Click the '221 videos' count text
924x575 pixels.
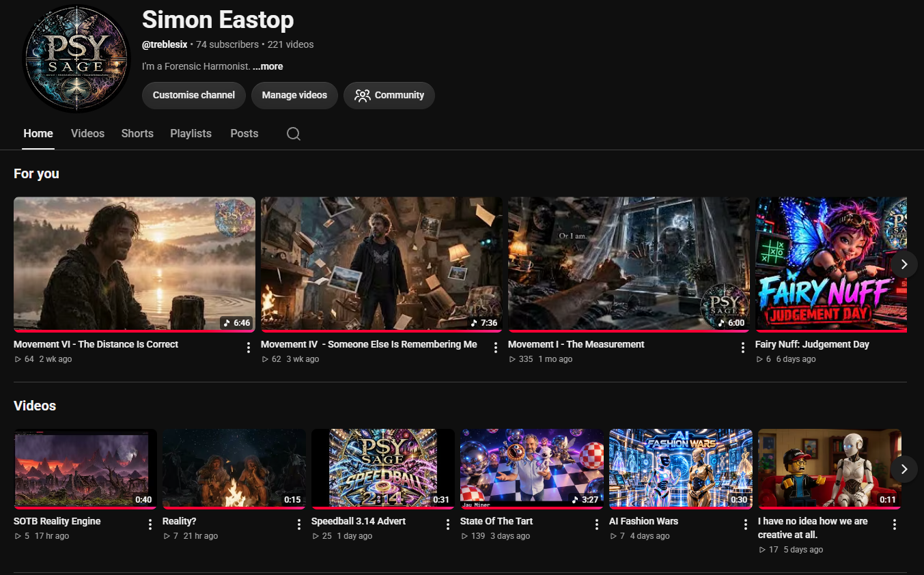pos(290,44)
